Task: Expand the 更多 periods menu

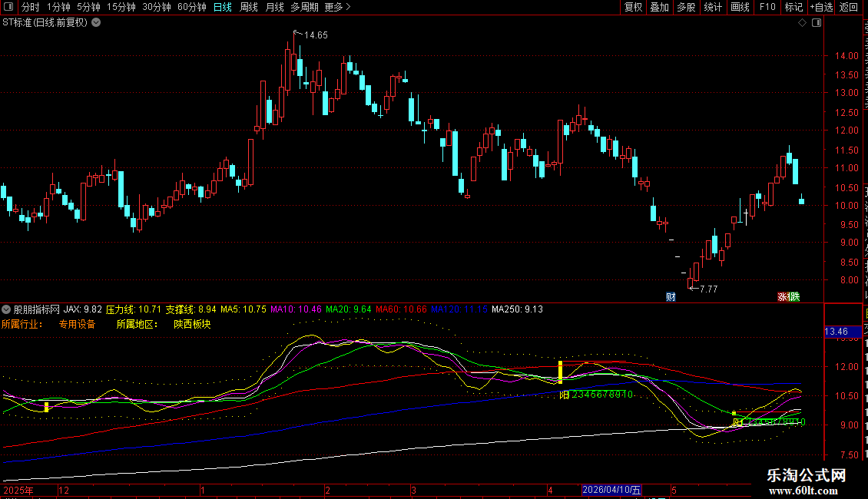Action: [x=337, y=7]
